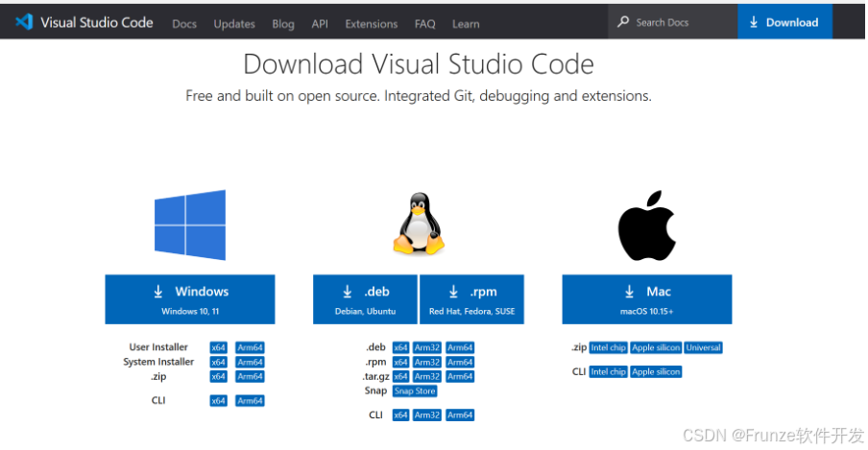Screen dimensions: 868x450
Task: Select Arm64 for Linux .tar.gz row
Action: tap(460, 376)
